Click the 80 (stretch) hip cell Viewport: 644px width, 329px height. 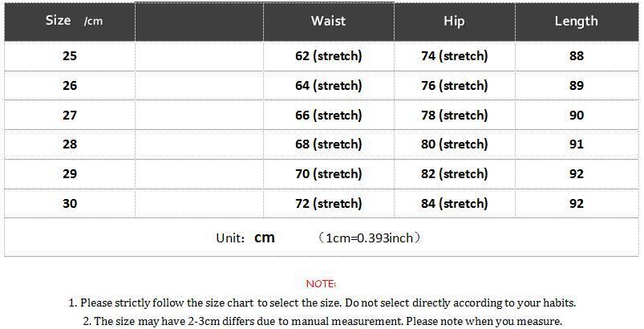pos(454,144)
